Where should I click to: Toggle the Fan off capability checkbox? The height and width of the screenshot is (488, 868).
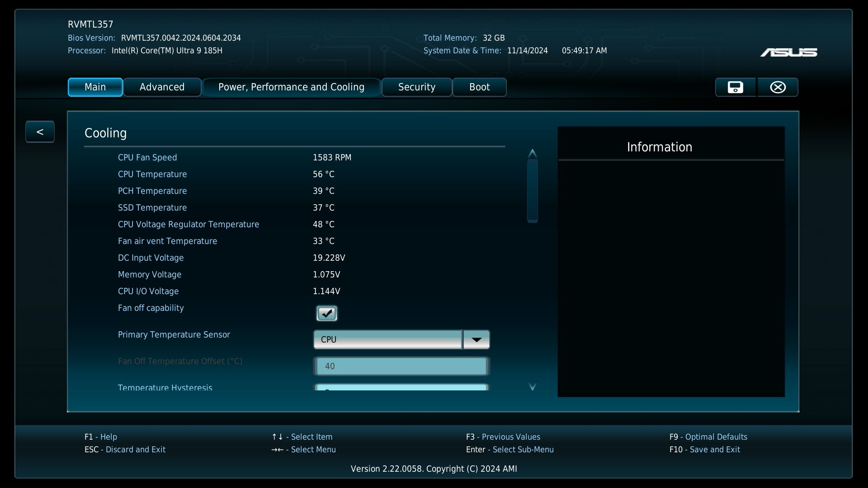pos(326,313)
